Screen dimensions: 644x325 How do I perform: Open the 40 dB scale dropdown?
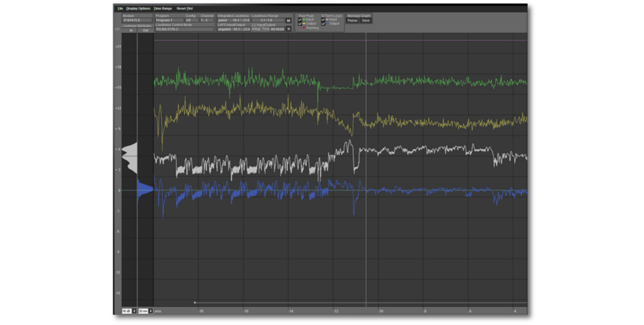tap(134, 311)
